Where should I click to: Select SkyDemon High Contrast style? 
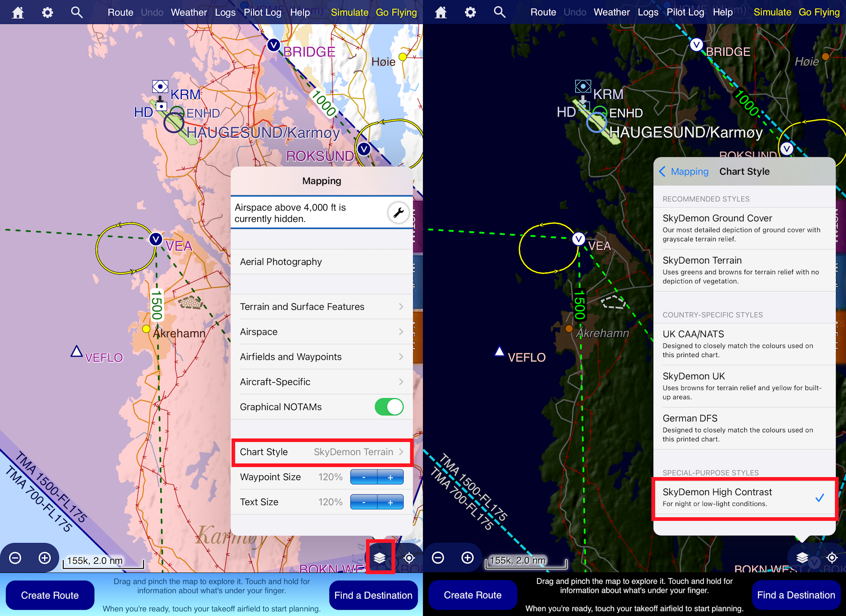[744, 498]
